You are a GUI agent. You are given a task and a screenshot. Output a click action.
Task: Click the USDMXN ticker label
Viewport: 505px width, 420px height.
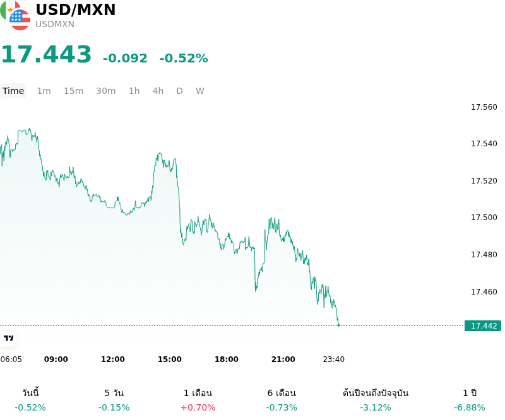click(x=55, y=24)
